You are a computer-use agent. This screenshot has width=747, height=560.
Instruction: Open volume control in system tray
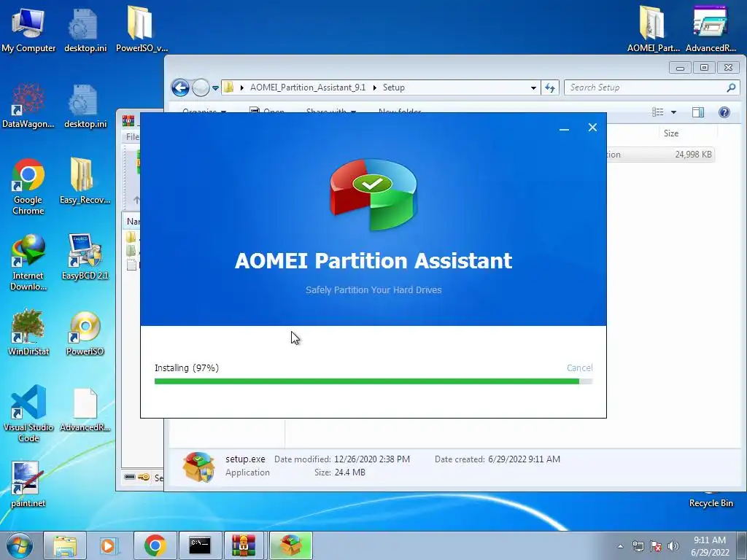[673, 546]
